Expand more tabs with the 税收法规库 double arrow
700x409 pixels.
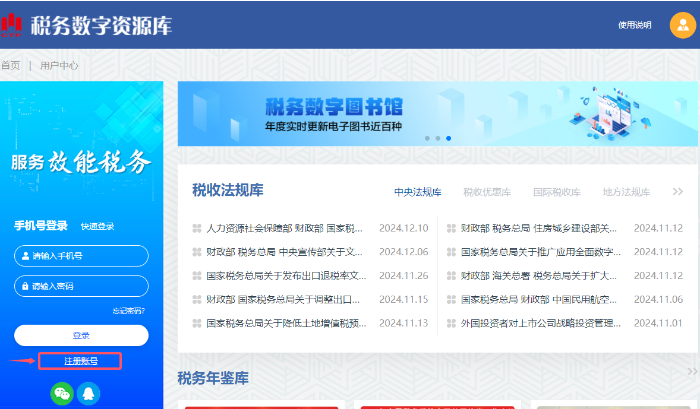tap(677, 192)
